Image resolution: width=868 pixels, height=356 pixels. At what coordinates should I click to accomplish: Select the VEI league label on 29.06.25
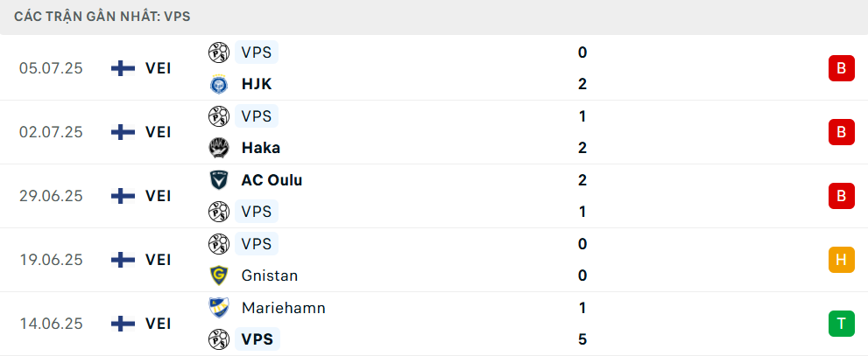point(159,196)
